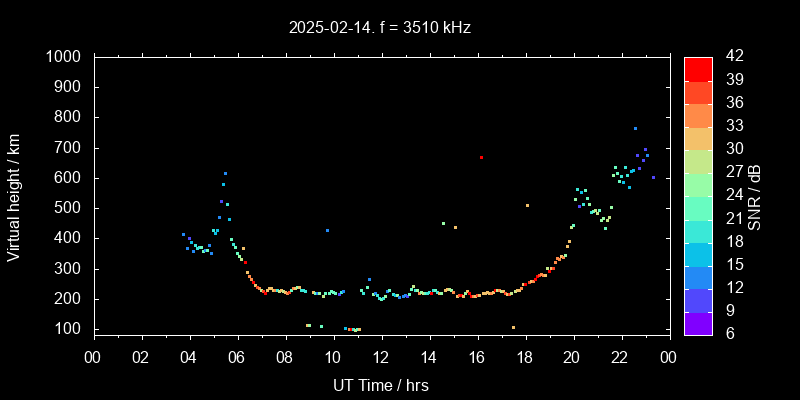Select the 06 tick label on the time axis
The width and height of the screenshot is (800, 400).
point(237,357)
